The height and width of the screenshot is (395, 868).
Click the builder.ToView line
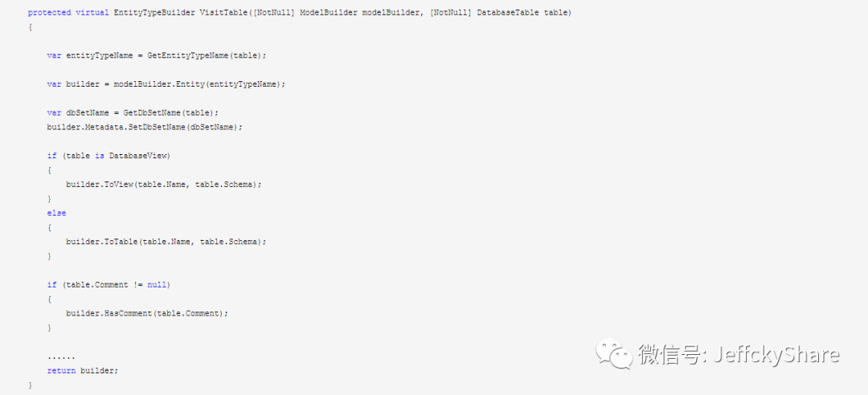[163, 185]
